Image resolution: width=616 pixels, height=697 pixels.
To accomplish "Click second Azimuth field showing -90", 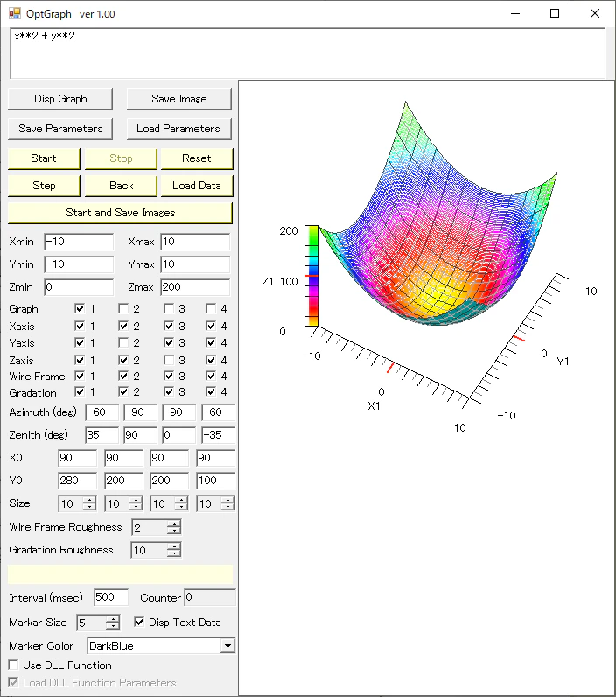I will pos(140,412).
